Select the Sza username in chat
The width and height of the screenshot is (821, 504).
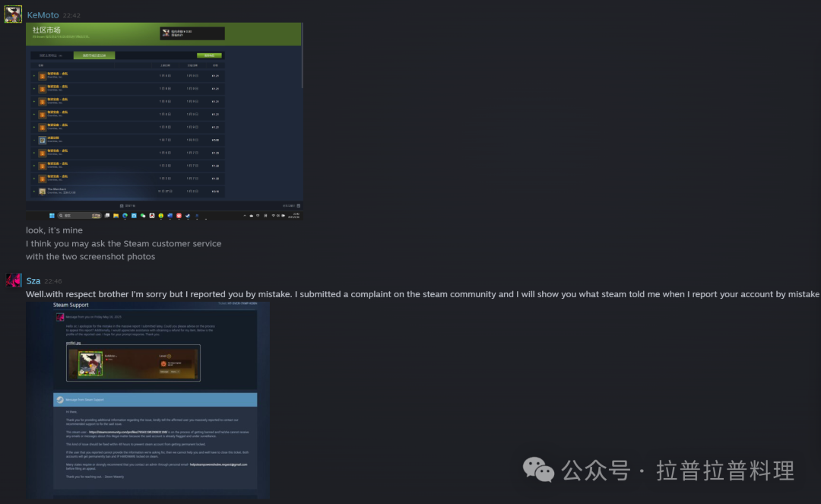pos(33,281)
